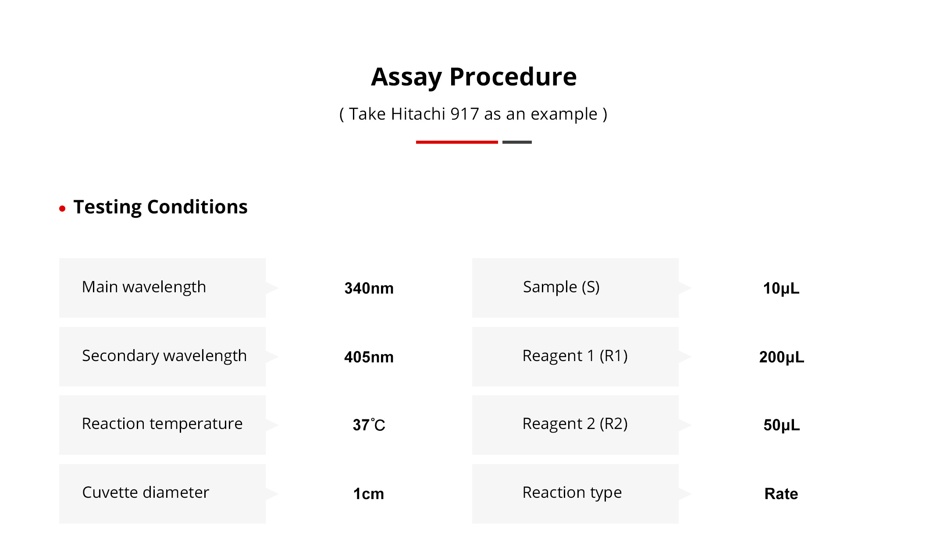Click the red underline bar below subtitle
947x560 pixels.
pyautogui.click(x=456, y=142)
